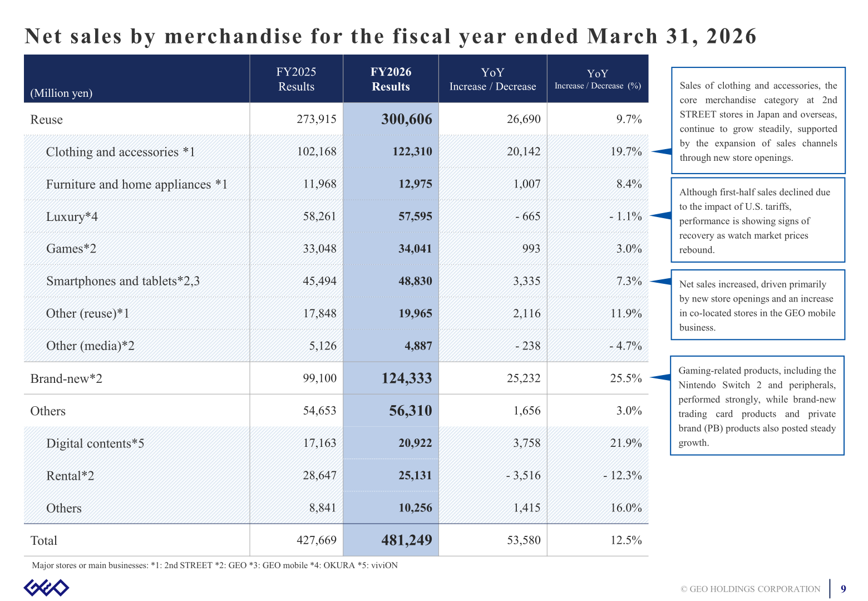868x601 pixels.
Task: Select the Total FY2026 value "481,249"
Action: click(x=407, y=540)
